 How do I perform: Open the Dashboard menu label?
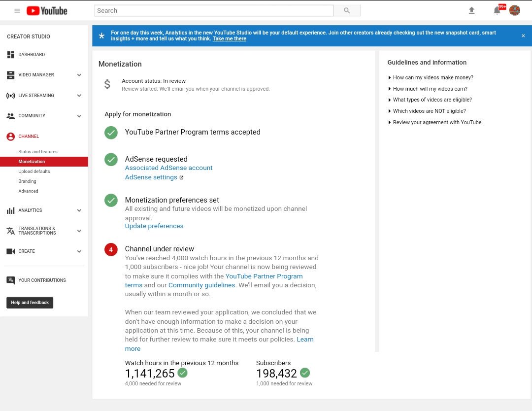[x=32, y=55]
